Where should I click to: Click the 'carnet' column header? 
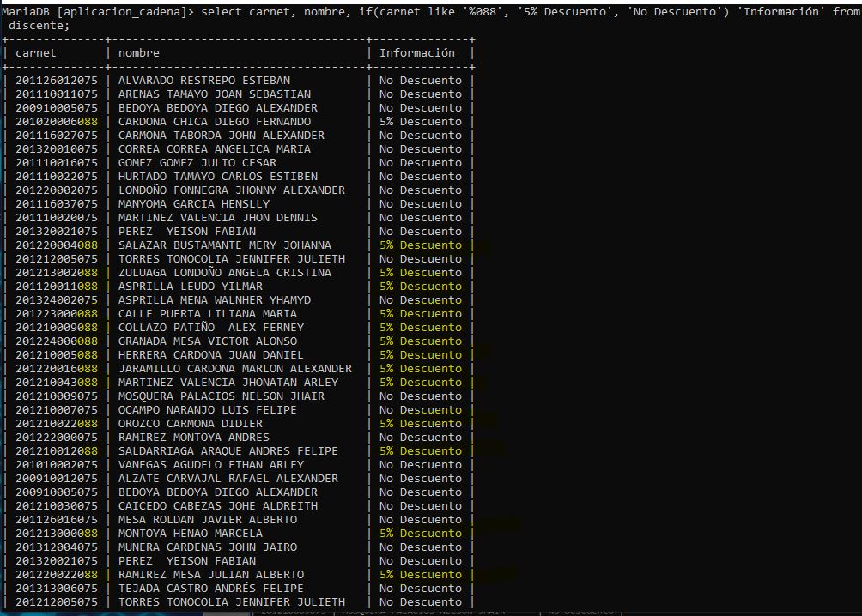pos(35,53)
